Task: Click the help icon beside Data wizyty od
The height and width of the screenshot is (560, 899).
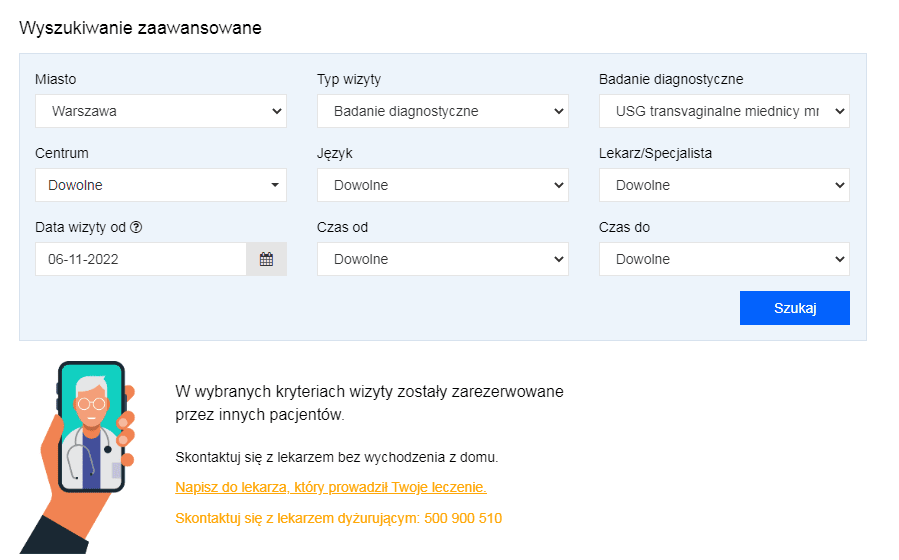Action: (x=136, y=227)
